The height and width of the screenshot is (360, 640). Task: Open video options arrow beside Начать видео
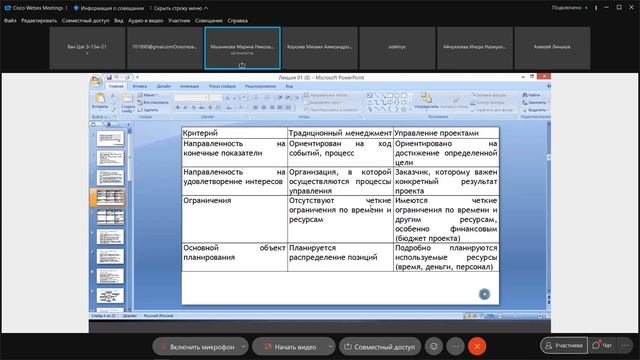click(x=331, y=347)
